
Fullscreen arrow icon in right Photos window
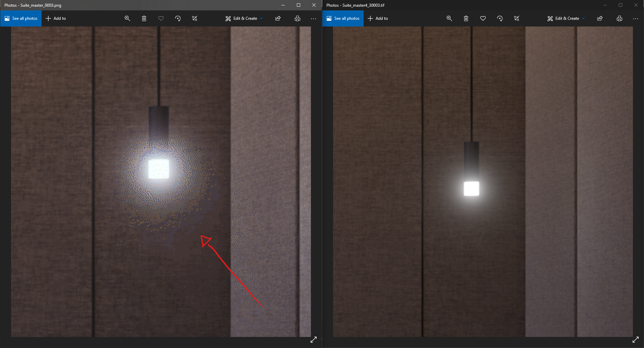(x=636, y=340)
